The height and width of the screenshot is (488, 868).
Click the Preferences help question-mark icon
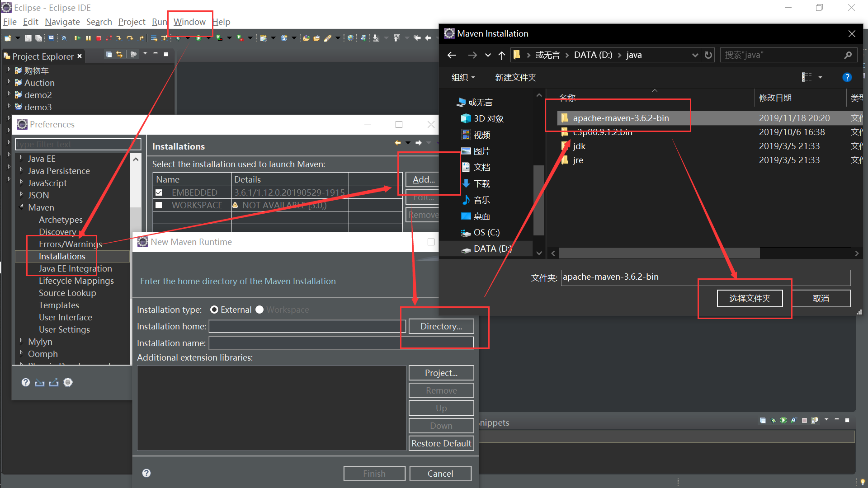[26, 383]
